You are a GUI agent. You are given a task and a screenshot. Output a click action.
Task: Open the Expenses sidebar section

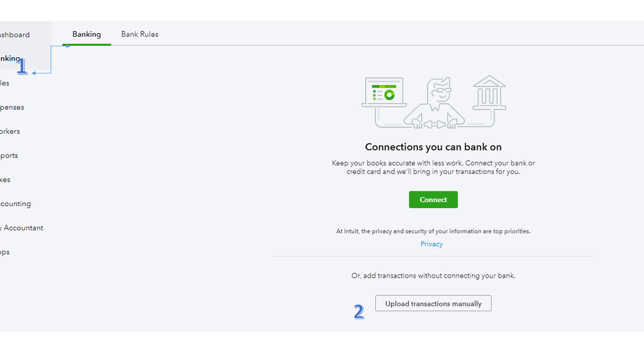coord(12,107)
